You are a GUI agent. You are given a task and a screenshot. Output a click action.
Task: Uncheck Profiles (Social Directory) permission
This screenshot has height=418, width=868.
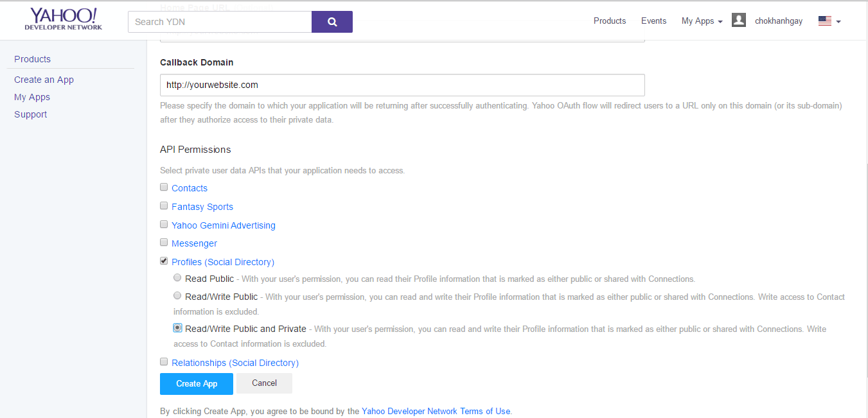point(164,260)
